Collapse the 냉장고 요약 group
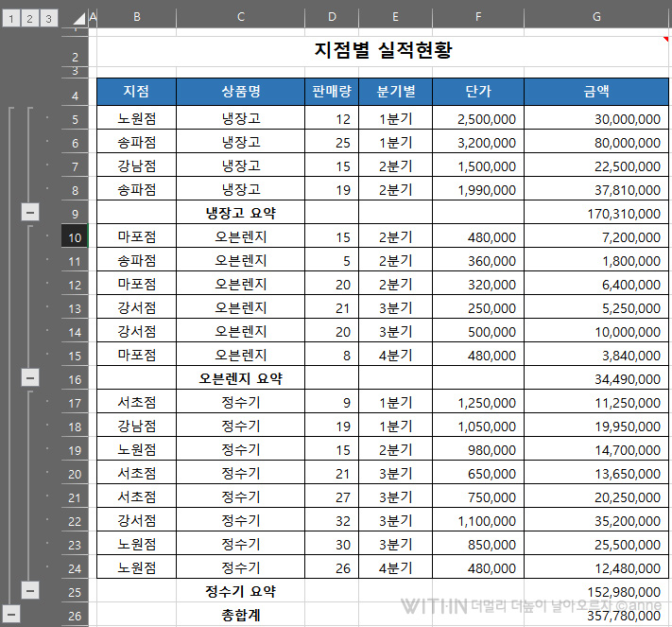The width and height of the screenshot is (672, 627). (x=30, y=212)
